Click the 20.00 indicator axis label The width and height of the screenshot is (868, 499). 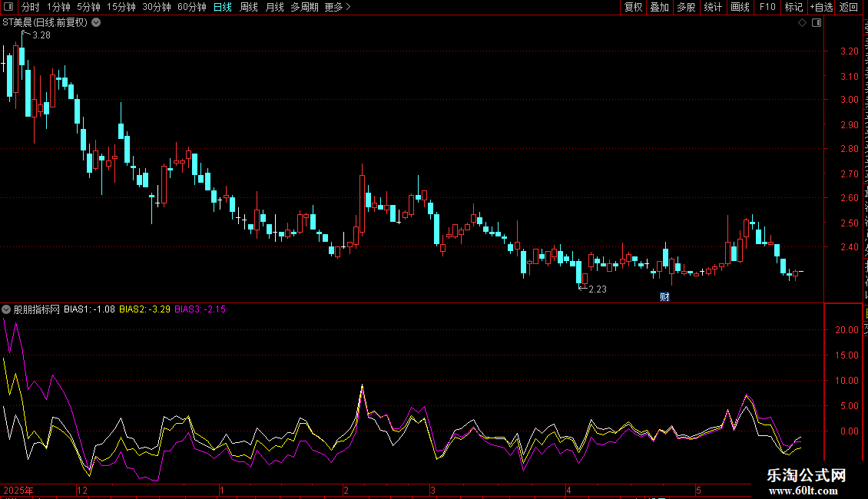(846, 329)
